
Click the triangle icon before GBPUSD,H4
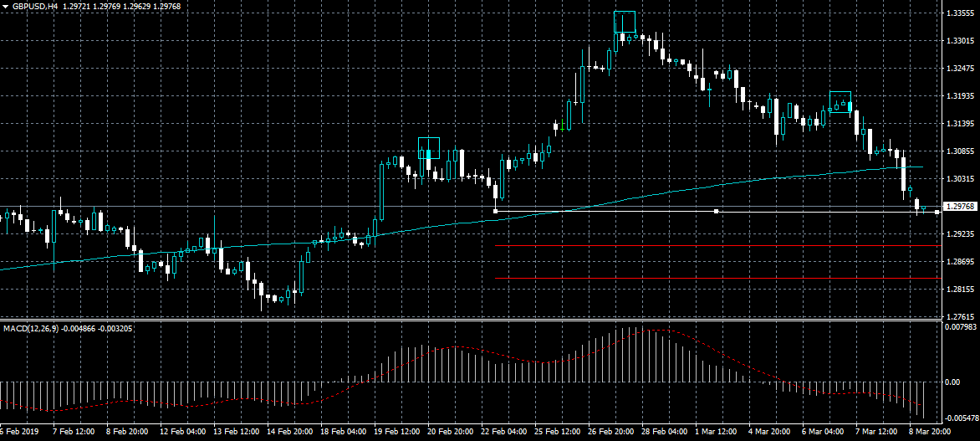pos(6,5)
